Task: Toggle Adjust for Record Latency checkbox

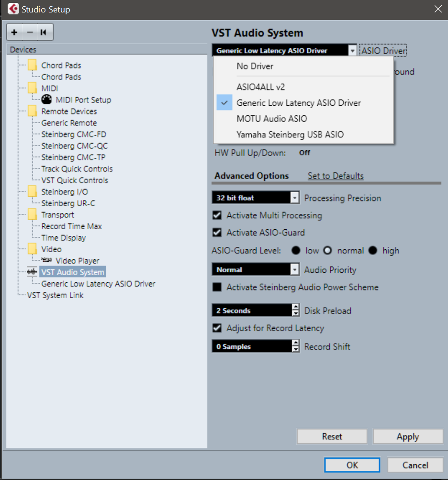Action: pyautogui.click(x=217, y=328)
